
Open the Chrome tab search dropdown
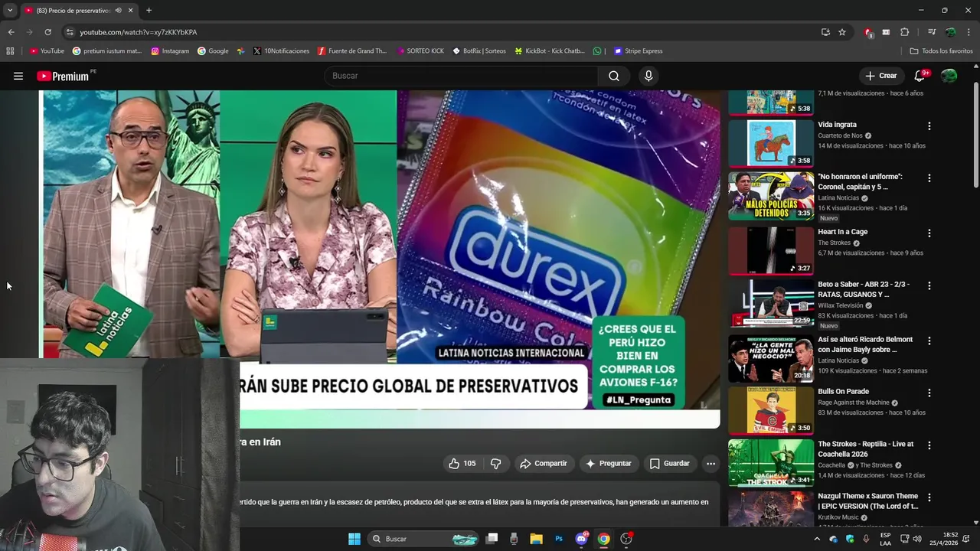coord(10,11)
